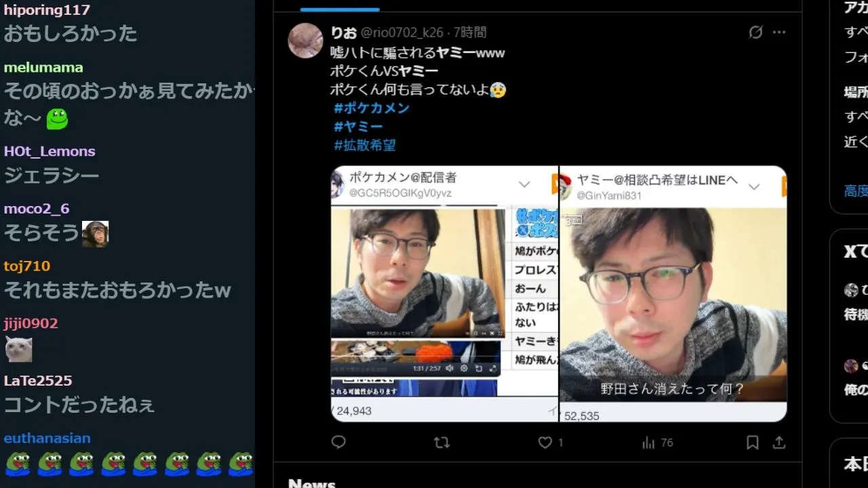Expand chevron beside ヤミー header
868x488 pixels.
coord(753,187)
